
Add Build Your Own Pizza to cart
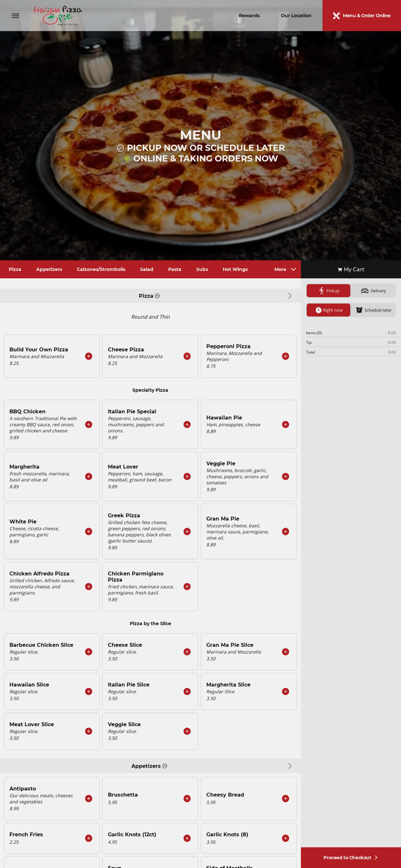point(89,356)
